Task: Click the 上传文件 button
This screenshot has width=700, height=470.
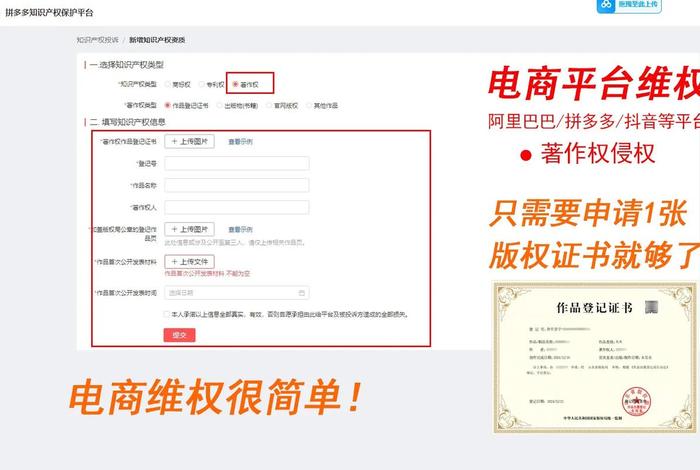Action: tap(189, 262)
